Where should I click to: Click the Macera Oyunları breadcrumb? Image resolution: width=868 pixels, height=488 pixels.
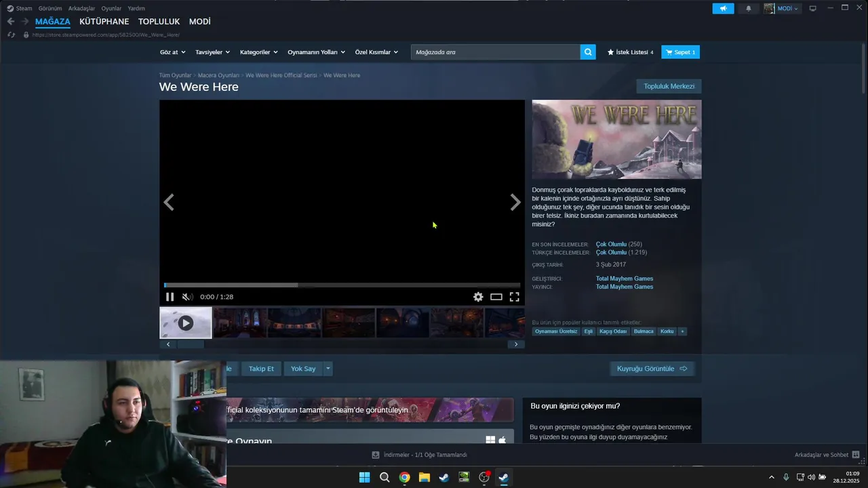pyautogui.click(x=218, y=75)
